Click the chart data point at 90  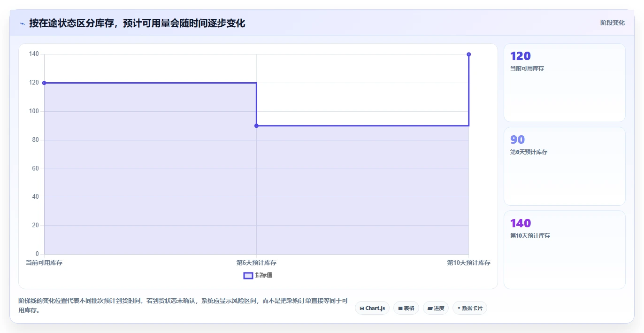256,126
